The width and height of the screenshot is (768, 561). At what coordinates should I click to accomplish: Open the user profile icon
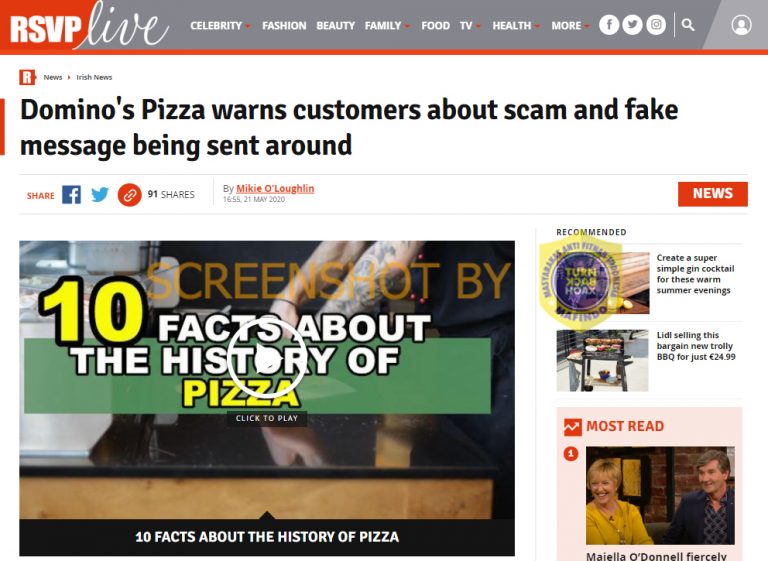[741, 25]
